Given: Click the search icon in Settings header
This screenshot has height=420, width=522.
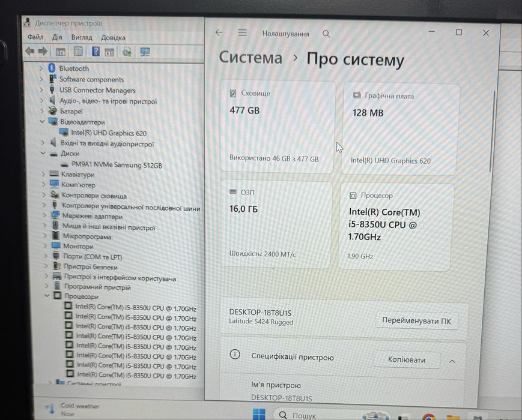Looking at the screenshot, I should tap(326, 34).
